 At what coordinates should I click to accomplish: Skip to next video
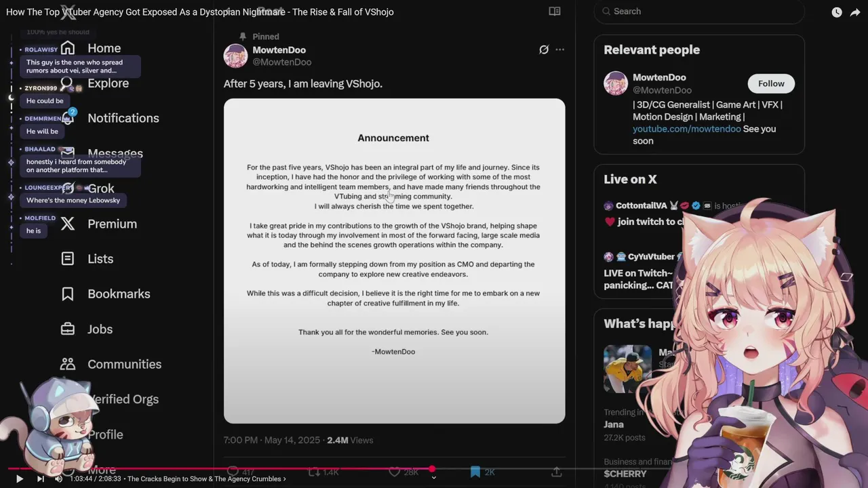pyautogui.click(x=40, y=479)
